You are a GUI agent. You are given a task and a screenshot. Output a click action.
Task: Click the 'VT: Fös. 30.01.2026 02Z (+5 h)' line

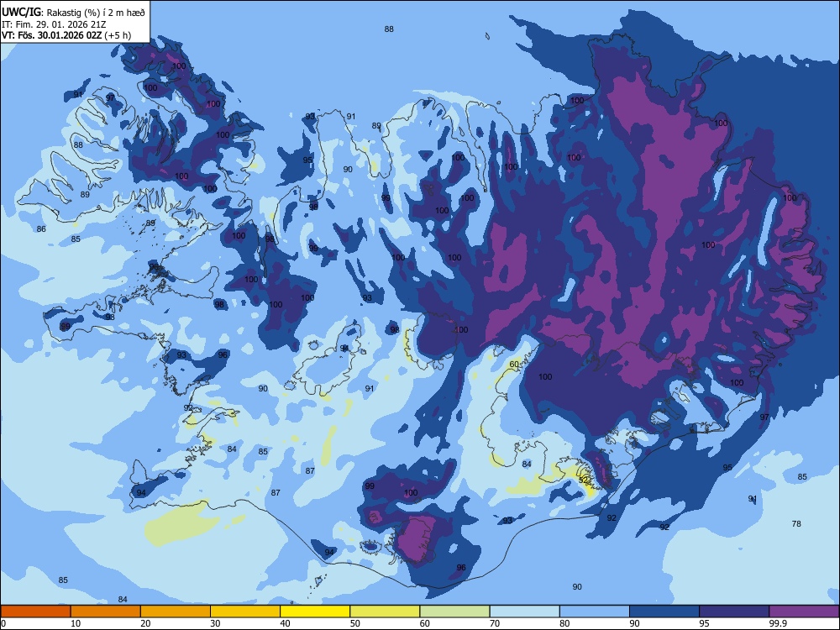click(x=66, y=35)
